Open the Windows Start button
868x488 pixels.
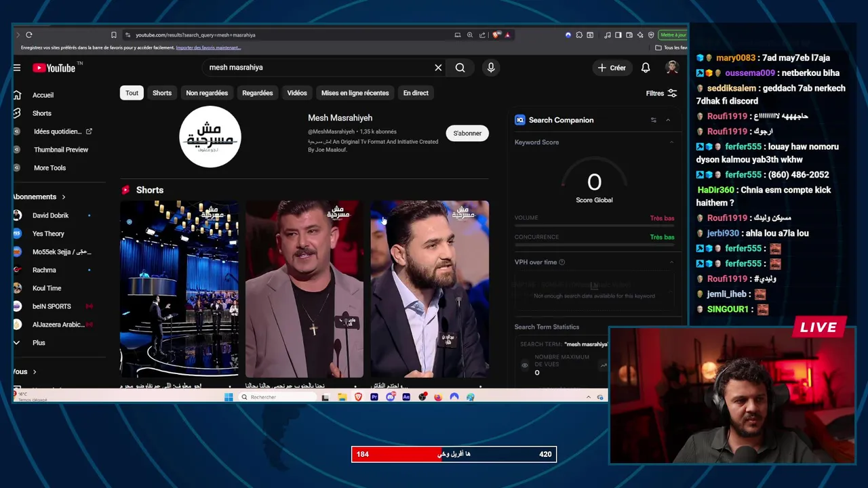pyautogui.click(x=229, y=397)
